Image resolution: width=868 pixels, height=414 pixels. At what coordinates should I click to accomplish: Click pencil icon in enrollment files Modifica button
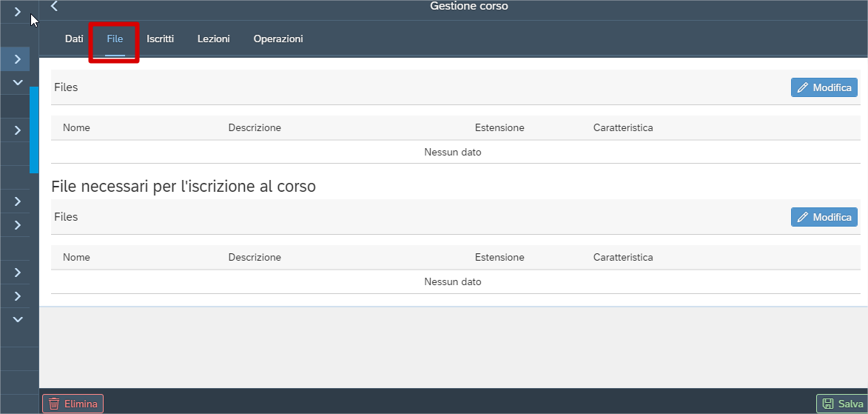tap(802, 218)
